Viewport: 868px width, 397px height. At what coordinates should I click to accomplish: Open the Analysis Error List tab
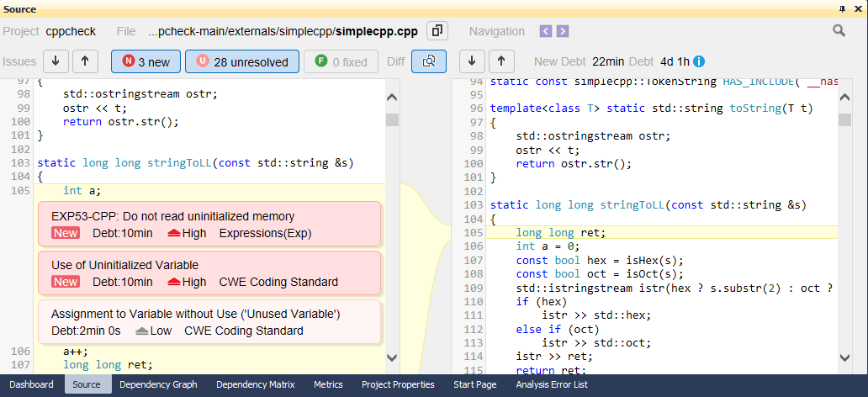(x=552, y=384)
